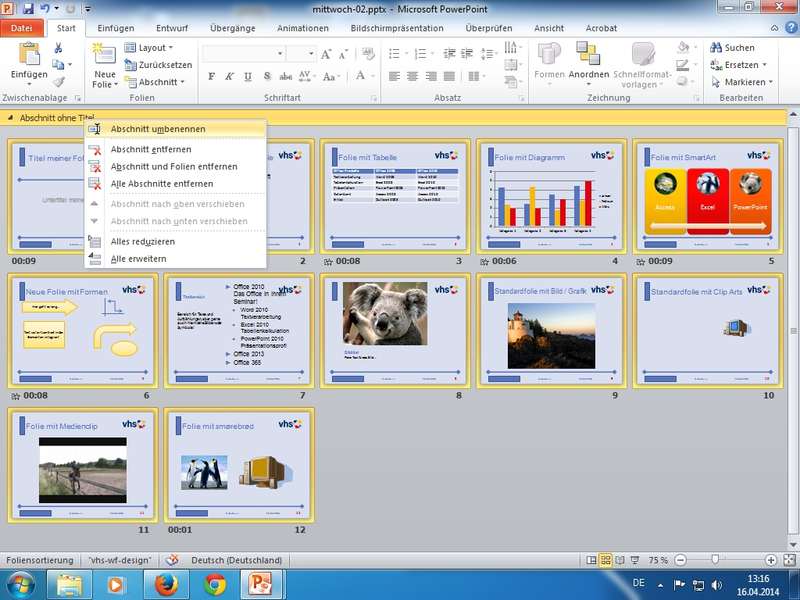Open Firefox from the taskbar
This screenshot has height=600, width=800.
(165, 584)
